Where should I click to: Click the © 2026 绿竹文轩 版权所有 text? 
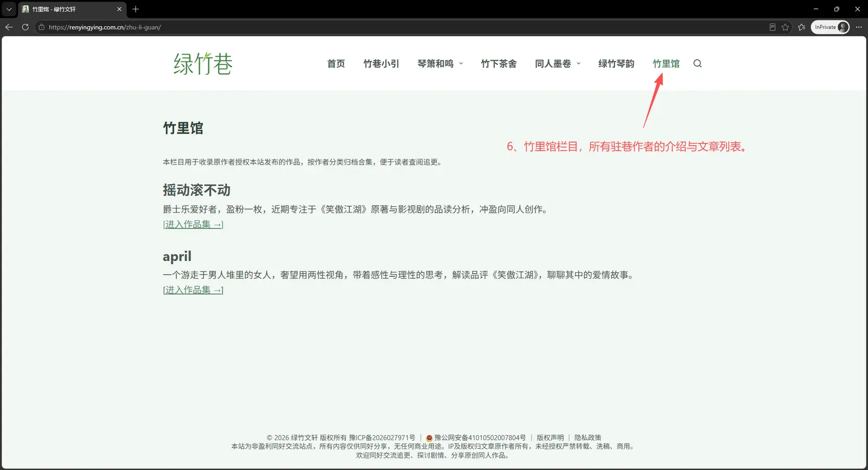[x=307, y=437]
